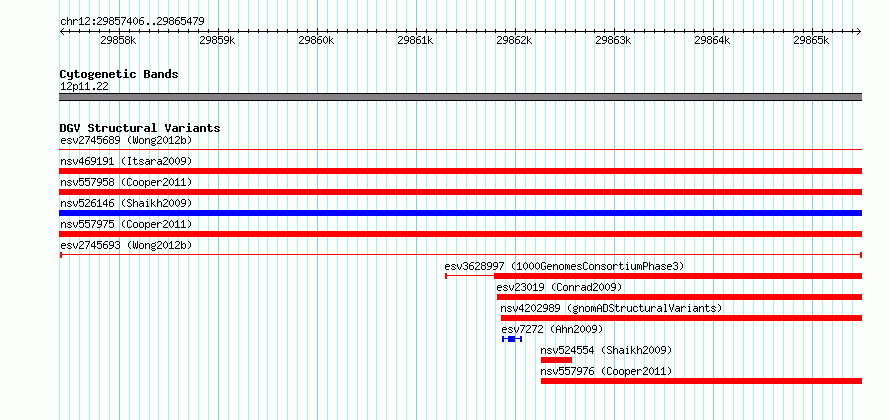Click the gray 12p11.22 cytogenetic band
890x420 pixels.
461,97
